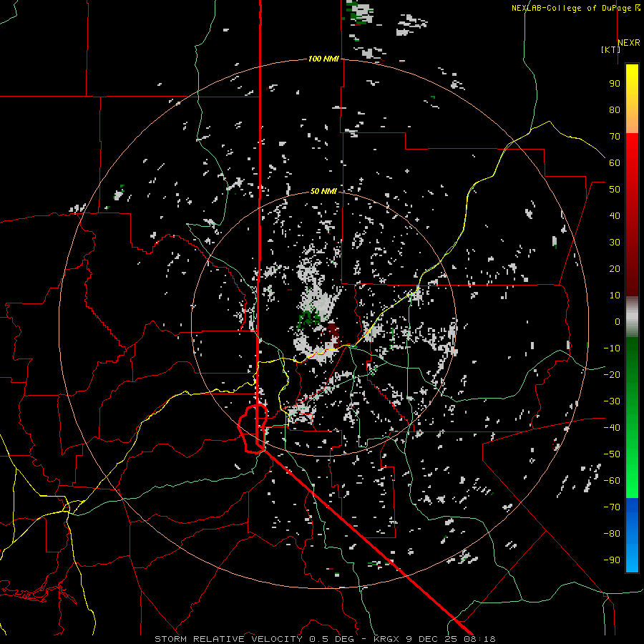
Task: Click the gray zero-velocity segment of the color bar
Action: point(632,317)
